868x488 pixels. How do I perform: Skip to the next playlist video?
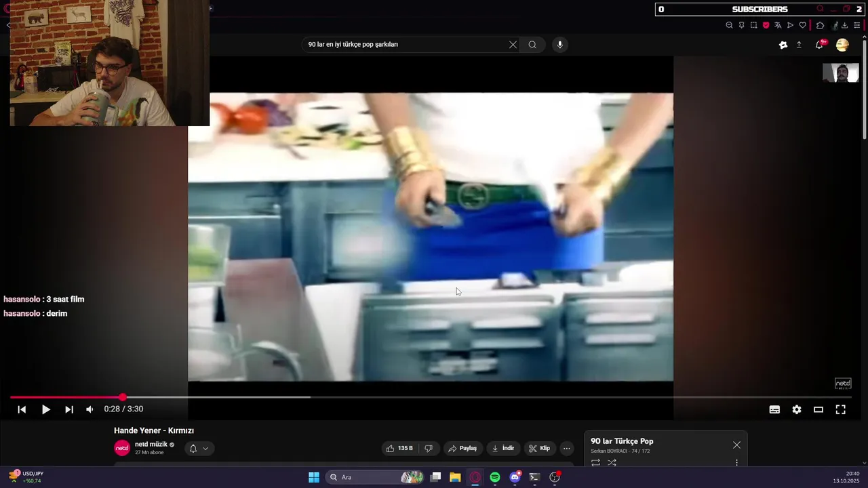(x=68, y=409)
